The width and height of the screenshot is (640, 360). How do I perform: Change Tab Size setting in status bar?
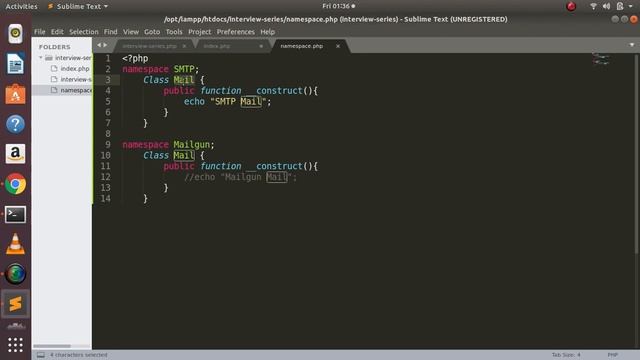click(566, 355)
